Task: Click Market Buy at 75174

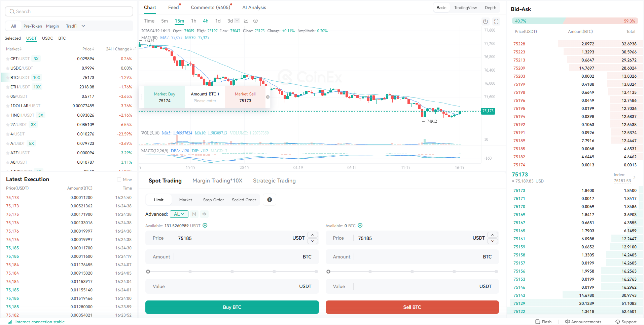Action: 165,97
